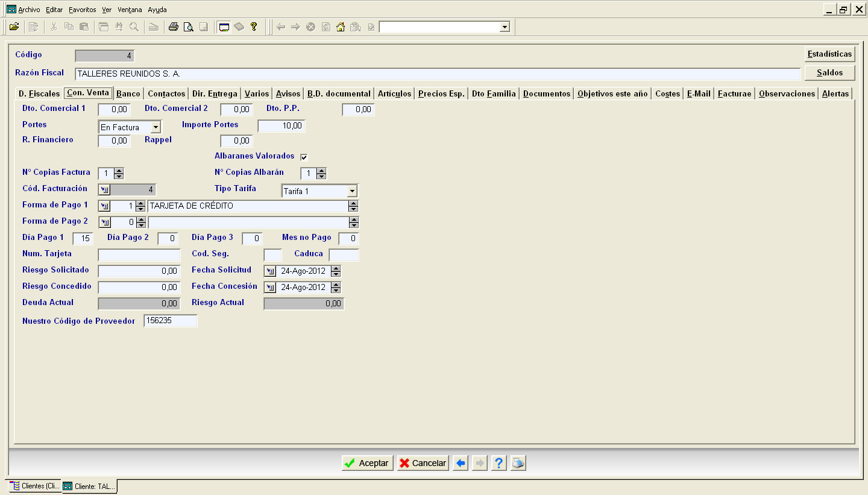
Task: Switch to the Banco tab
Action: click(128, 94)
